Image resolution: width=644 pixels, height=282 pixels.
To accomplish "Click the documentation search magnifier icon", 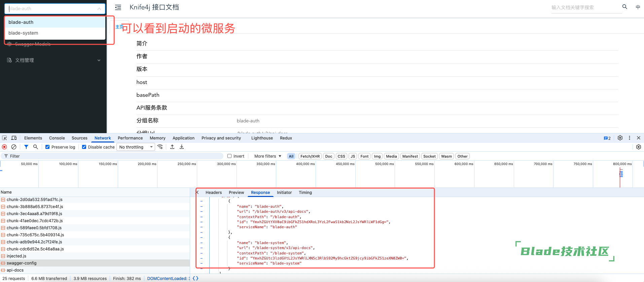I will 625,7.
